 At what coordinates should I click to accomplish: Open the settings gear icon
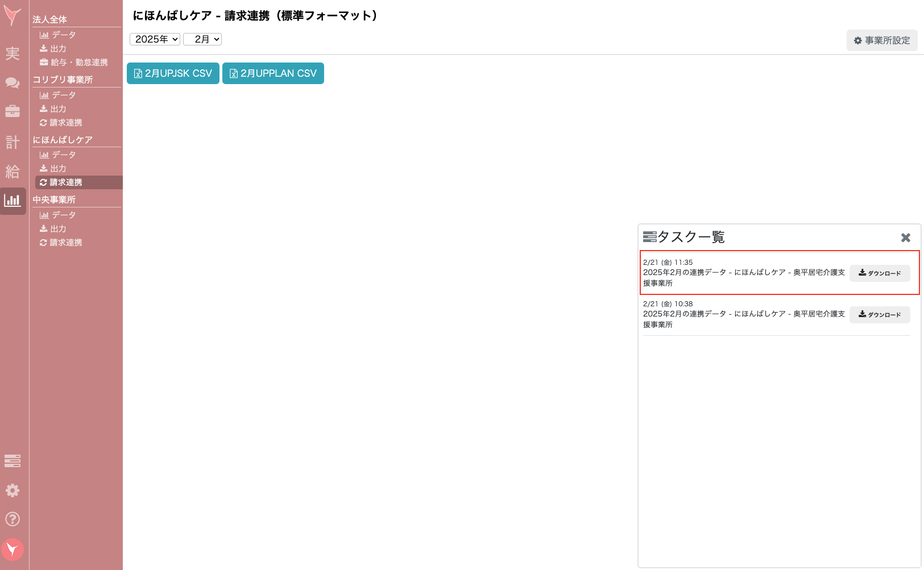13,490
